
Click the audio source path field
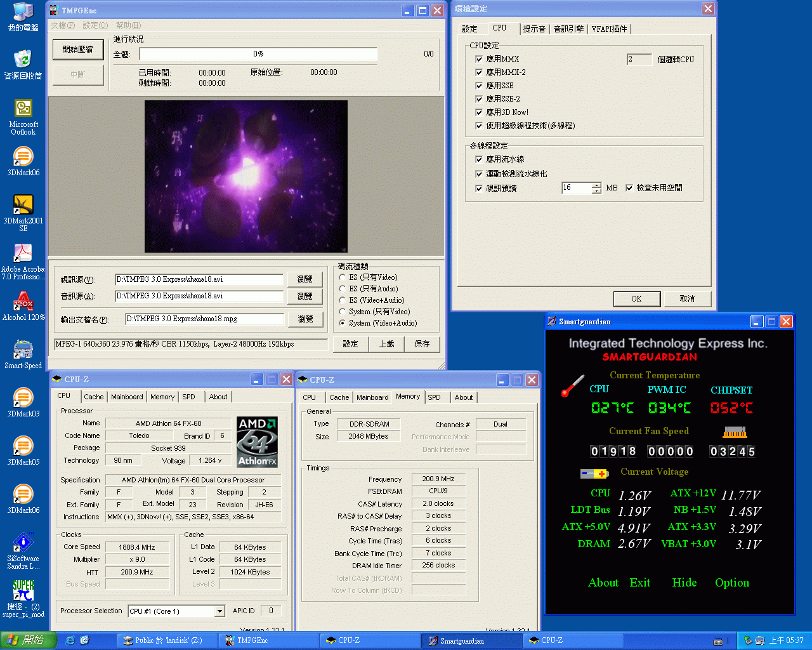click(199, 296)
